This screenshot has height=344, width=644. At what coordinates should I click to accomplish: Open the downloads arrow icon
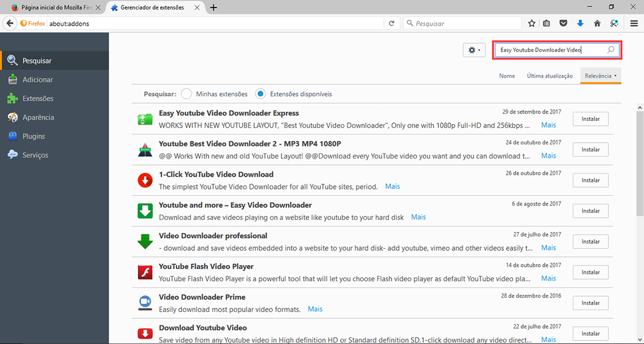580,23
